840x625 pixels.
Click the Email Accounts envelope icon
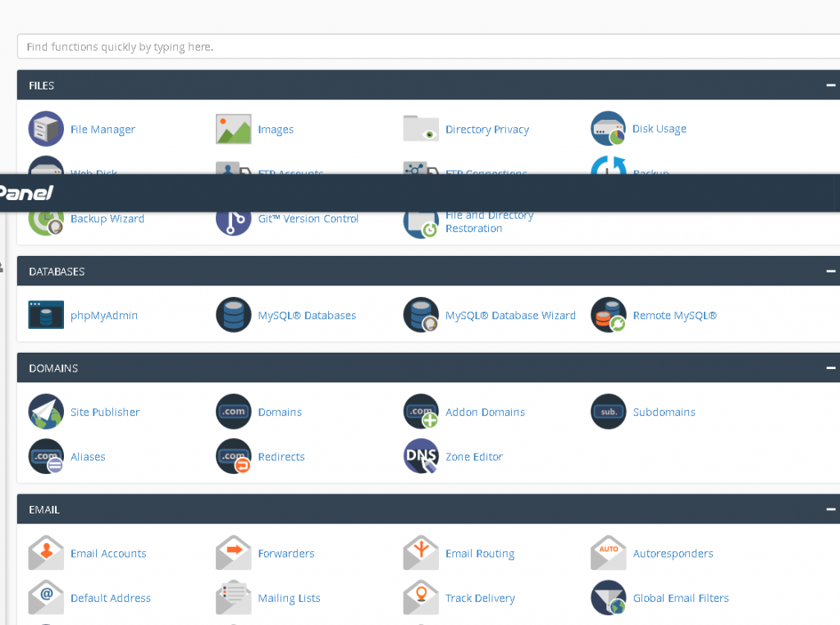pos(46,553)
